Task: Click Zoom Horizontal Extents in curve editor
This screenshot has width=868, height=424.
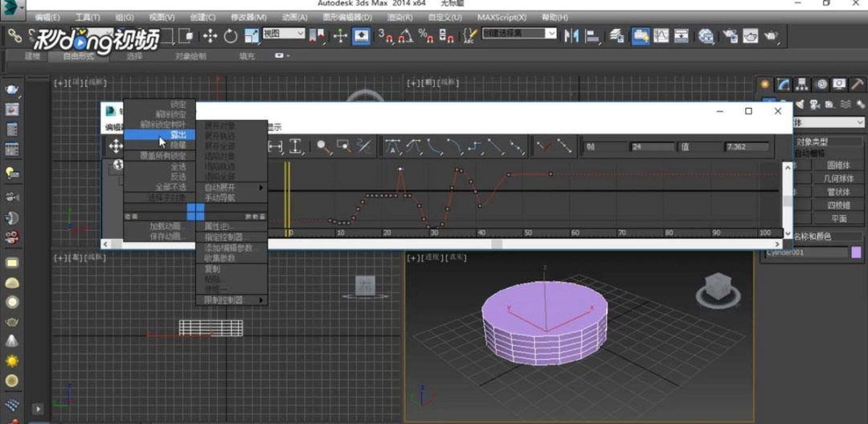Action: tap(275, 146)
